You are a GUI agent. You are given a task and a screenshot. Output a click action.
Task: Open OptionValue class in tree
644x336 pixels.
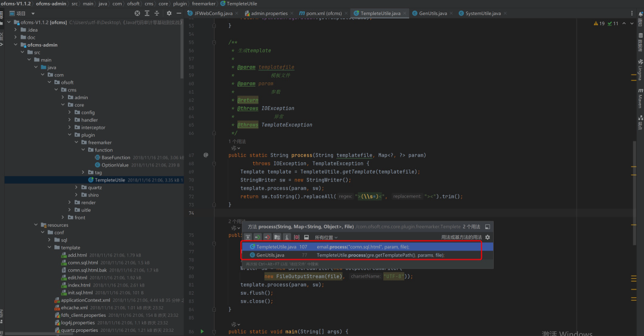pyautogui.click(x=115, y=165)
